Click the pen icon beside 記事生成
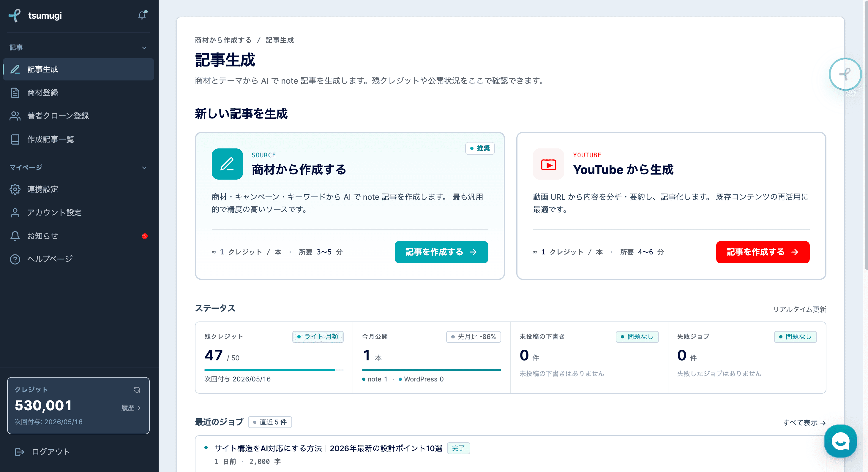Screen dimensions: 868x472 [x=15, y=69]
